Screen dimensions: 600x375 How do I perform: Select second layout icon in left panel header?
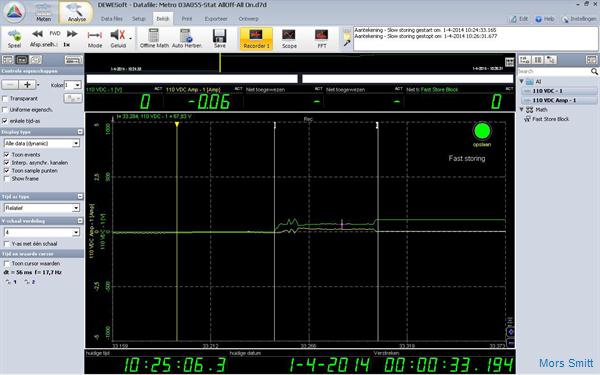coord(22,60)
